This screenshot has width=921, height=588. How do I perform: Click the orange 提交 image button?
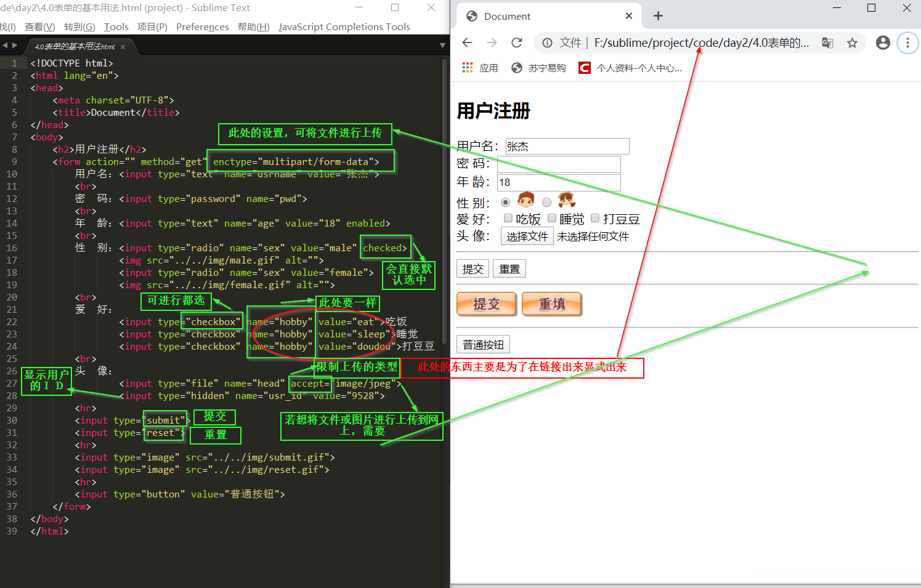coord(486,304)
